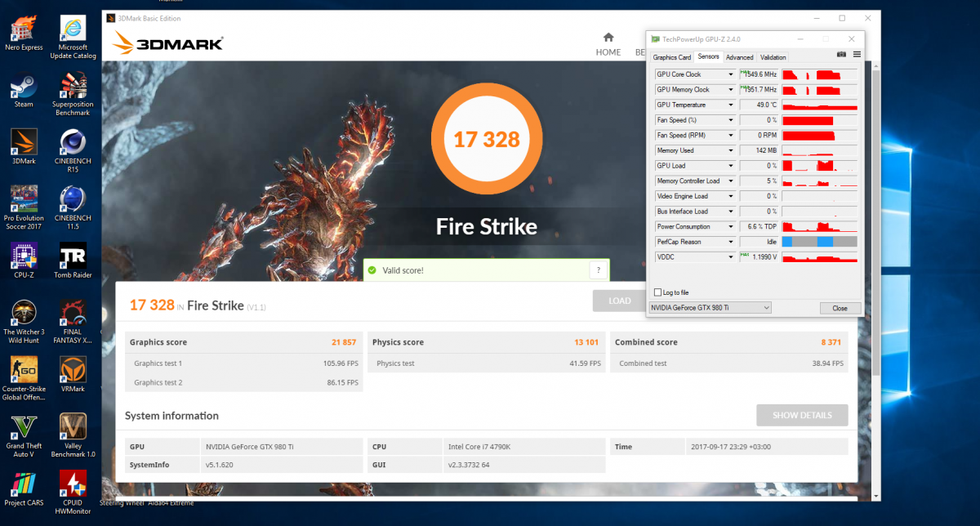
Task: Enable the Log to file checkbox
Action: point(658,292)
